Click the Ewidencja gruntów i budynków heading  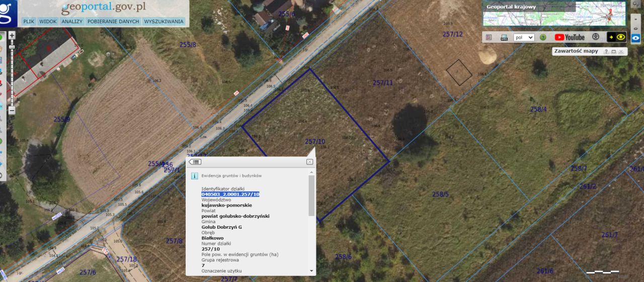[x=231, y=176]
